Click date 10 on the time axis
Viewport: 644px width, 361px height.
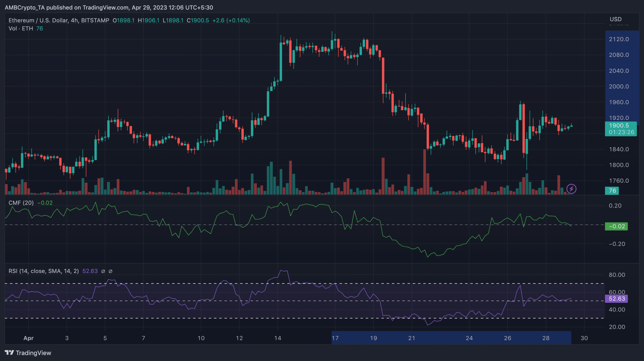tap(201, 338)
